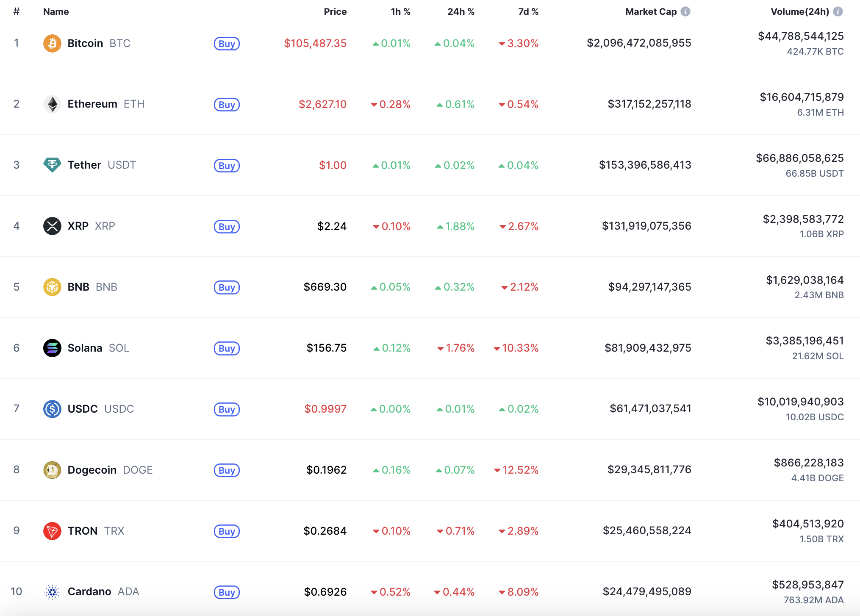Sort by the Name column header
This screenshot has height=616, width=860.
[x=56, y=12]
